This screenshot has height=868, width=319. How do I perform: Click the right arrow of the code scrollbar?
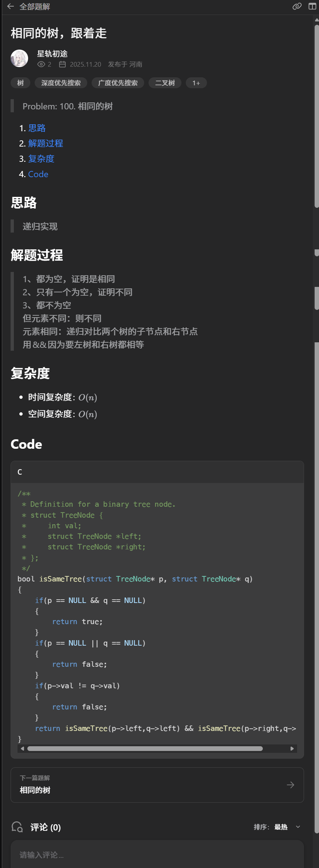coord(292,748)
